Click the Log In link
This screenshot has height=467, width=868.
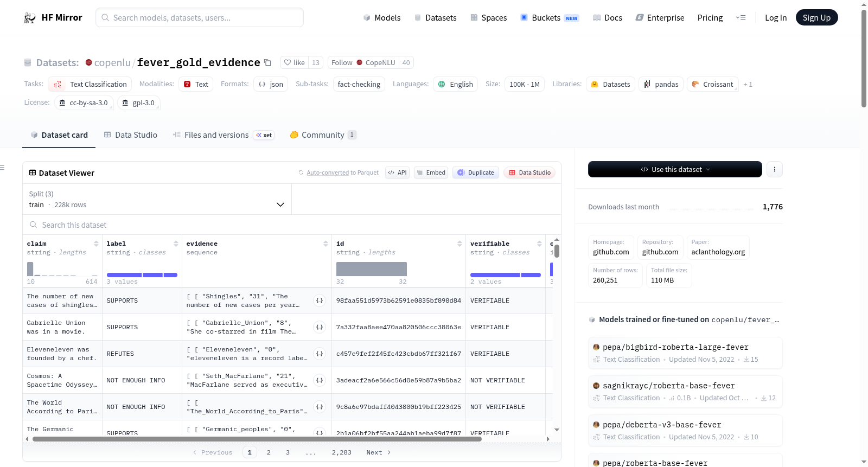tap(776, 18)
